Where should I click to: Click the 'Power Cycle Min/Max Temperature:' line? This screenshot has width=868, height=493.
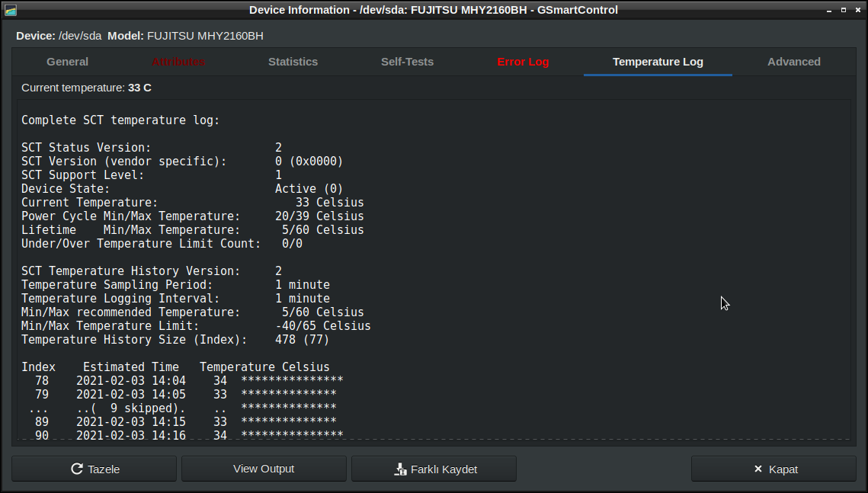[193, 216]
